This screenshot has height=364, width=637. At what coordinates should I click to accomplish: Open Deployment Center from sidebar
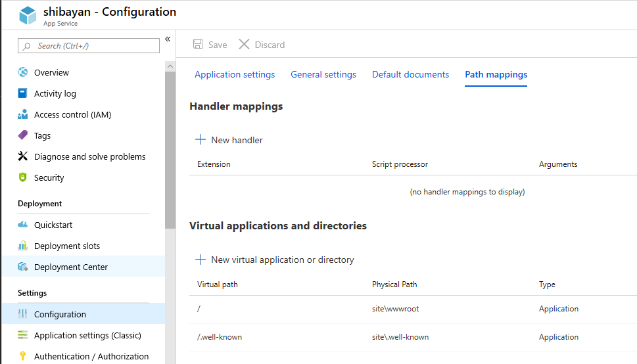tap(71, 267)
